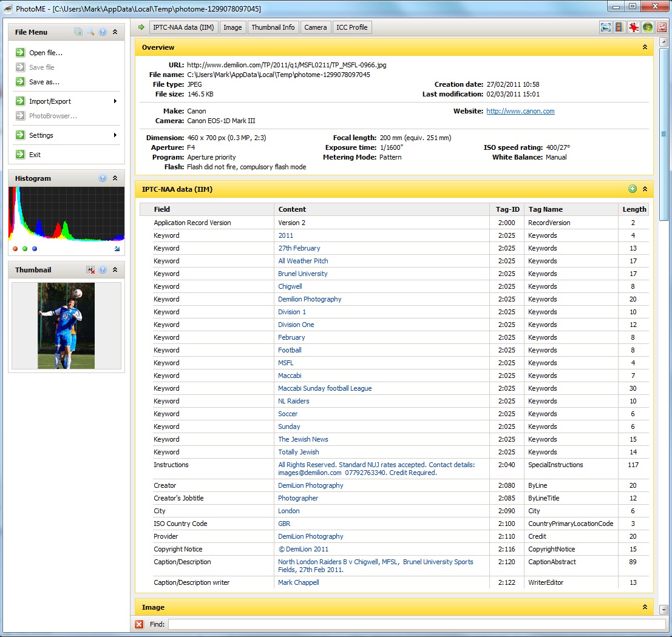The width and height of the screenshot is (672, 637).
Task: Toggle the blue channel dot in histogram
Action: pyautogui.click(x=35, y=249)
